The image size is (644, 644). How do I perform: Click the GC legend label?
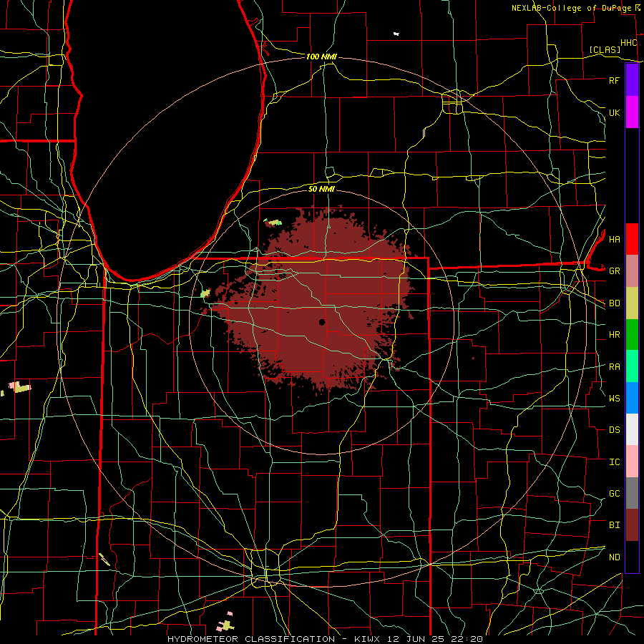pos(614,494)
